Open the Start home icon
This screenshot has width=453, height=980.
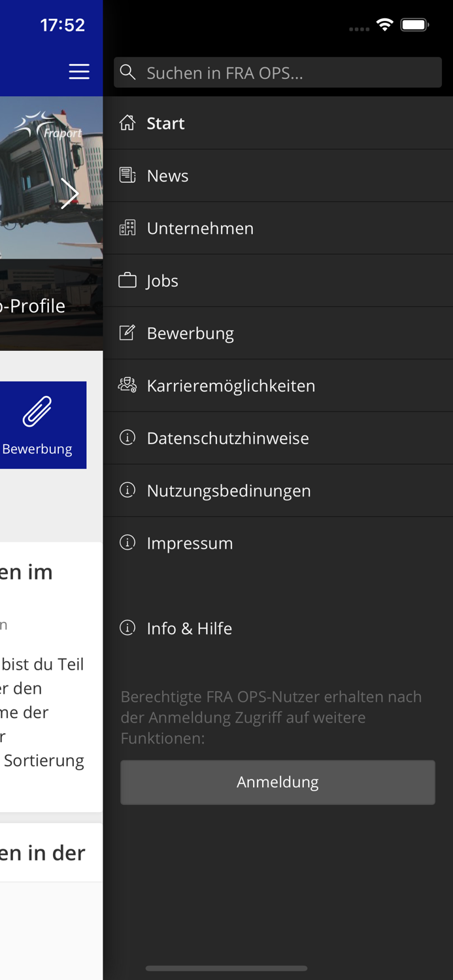(x=128, y=122)
